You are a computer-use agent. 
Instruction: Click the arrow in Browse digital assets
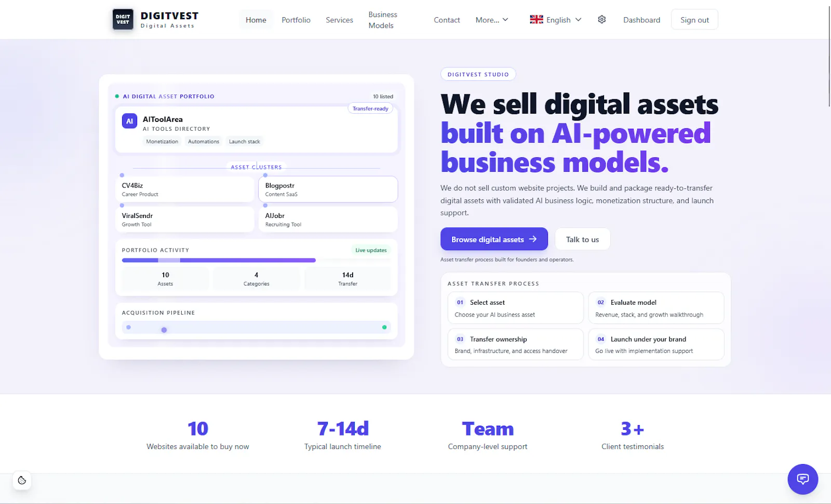pyautogui.click(x=533, y=239)
